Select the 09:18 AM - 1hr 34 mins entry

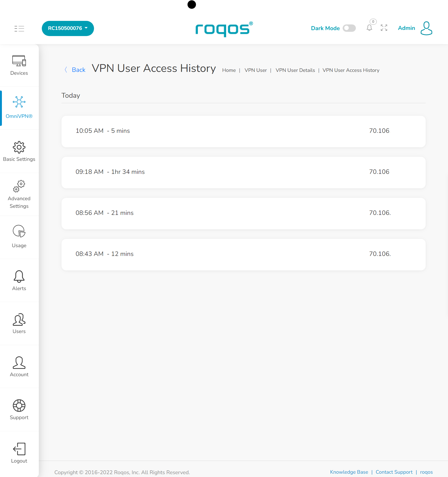pyautogui.click(x=243, y=172)
